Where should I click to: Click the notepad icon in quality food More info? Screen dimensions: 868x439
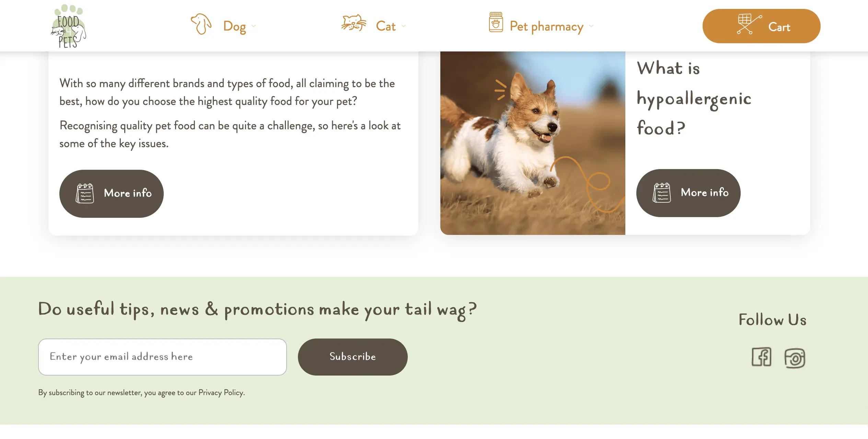click(85, 193)
